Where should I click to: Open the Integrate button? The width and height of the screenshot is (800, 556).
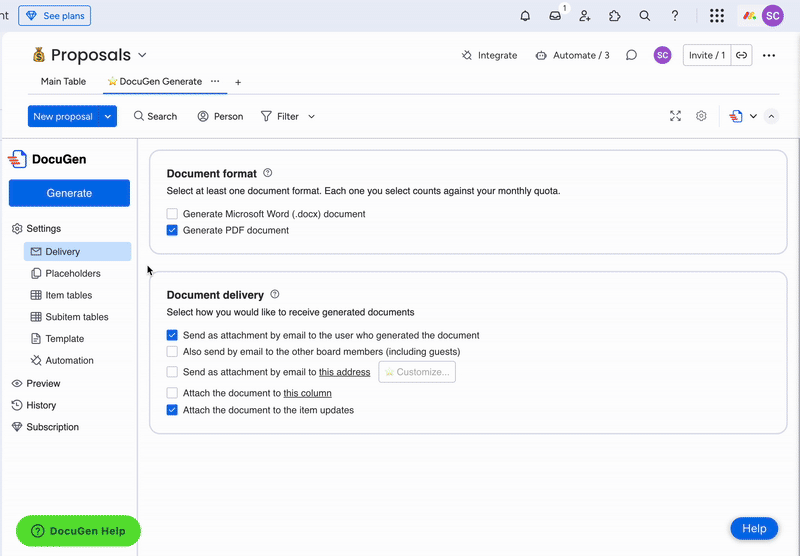point(490,55)
